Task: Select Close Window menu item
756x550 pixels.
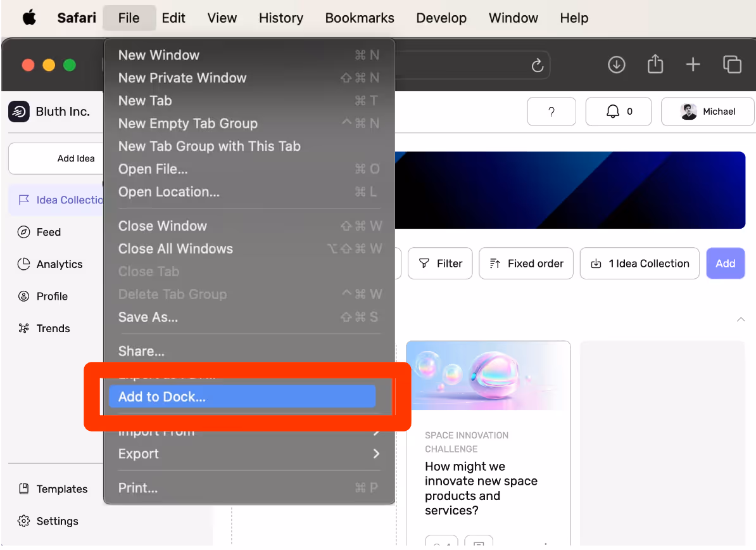Action: 249,226
